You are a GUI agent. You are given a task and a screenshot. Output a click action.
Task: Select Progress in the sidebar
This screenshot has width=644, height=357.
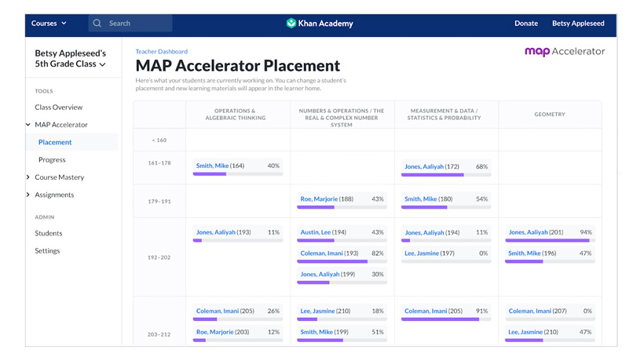point(52,160)
